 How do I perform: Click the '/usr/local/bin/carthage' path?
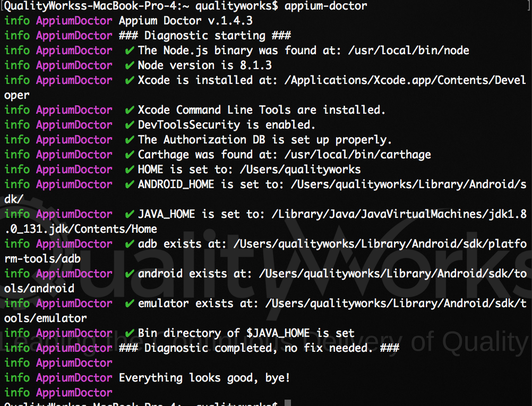tap(358, 155)
